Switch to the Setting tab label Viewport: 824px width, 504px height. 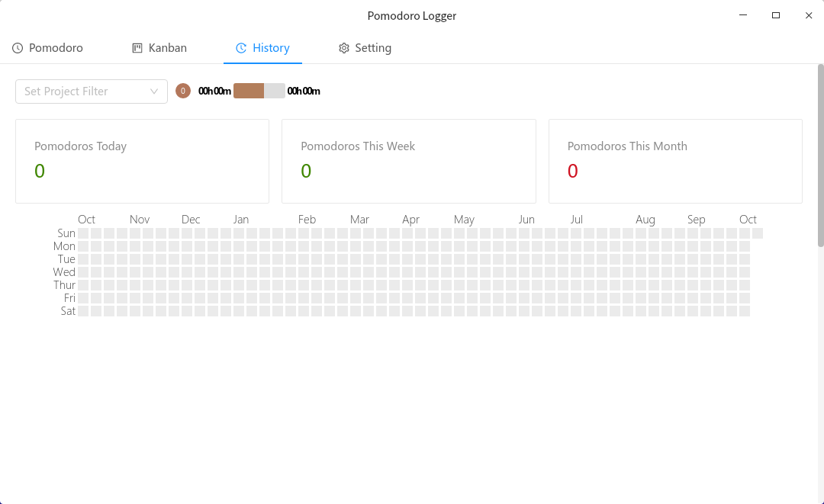pyautogui.click(x=373, y=48)
